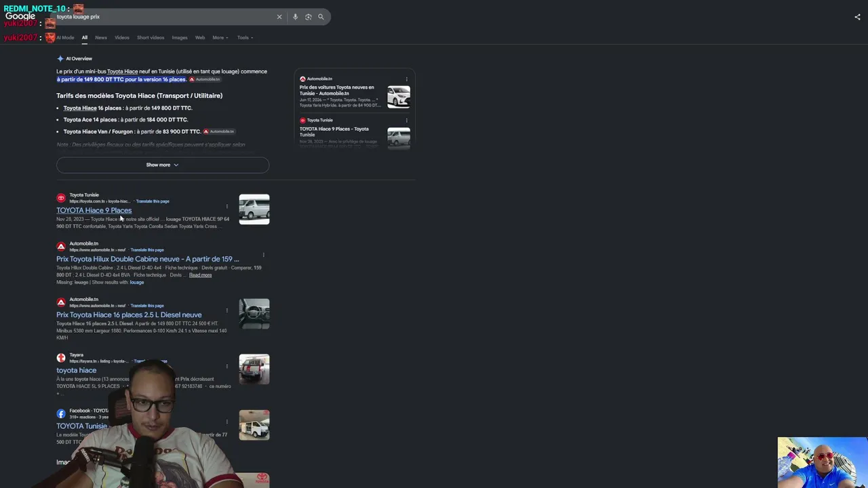Image resolution: width=868 pixels, height=488 pixels.
Task: Translate the Toyota Tunisie result page
Action: [153, 201]
